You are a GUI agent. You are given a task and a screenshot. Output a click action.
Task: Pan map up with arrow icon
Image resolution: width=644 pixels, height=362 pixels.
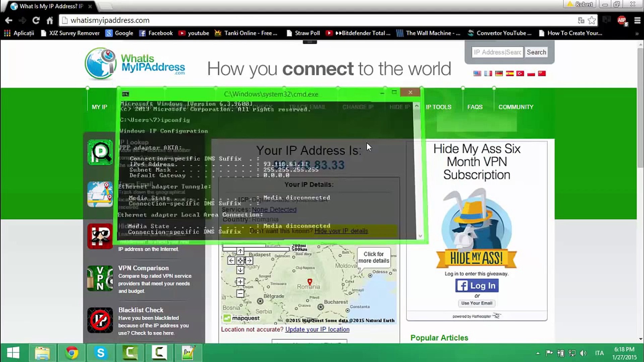point(240,251)
